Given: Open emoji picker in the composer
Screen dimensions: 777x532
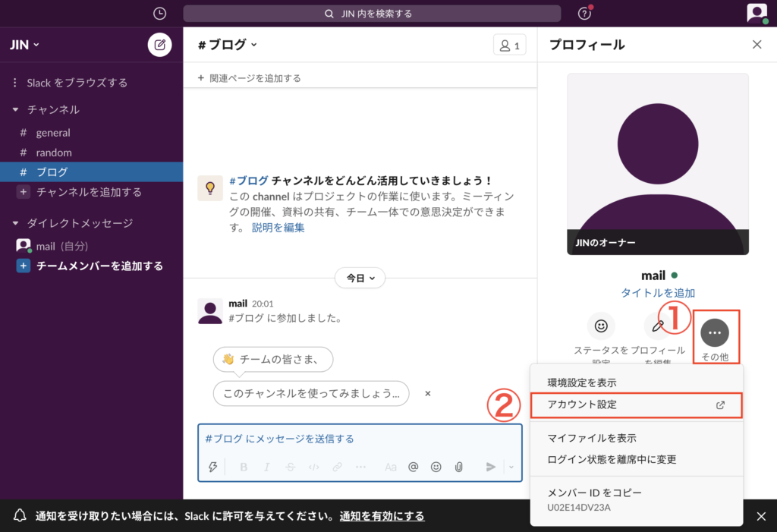Looking at the screenshot, I should (436, 467).
